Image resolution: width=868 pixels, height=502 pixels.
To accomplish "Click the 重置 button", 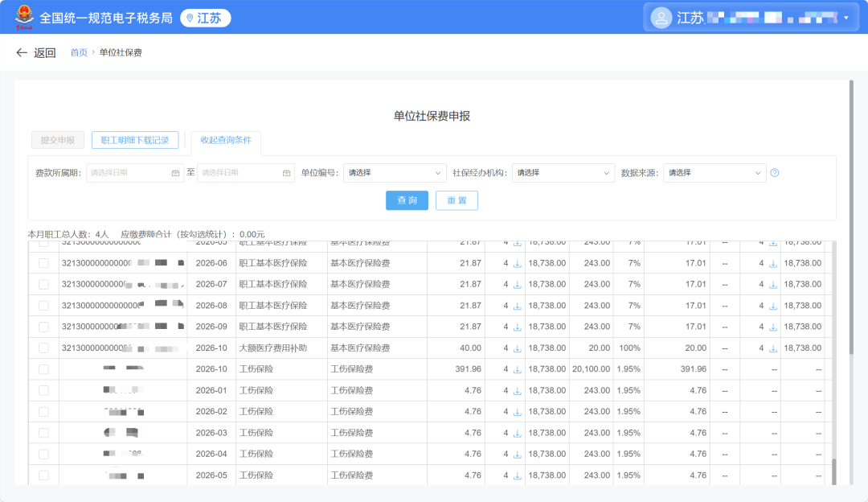I will click(x=457, y=200).
